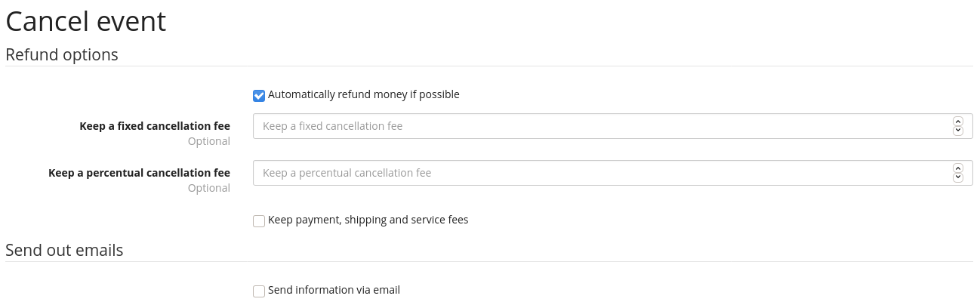
Task: Uncheck the automatically refund money checkbox
Action: pyautogui.click(x=259, y=96)
